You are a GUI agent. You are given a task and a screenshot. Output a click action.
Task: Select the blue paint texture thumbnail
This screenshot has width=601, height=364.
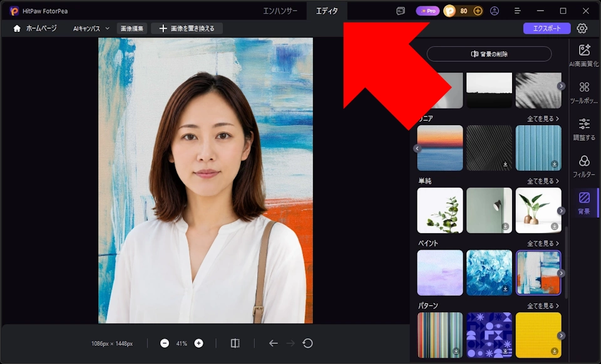tap(489, 273)
